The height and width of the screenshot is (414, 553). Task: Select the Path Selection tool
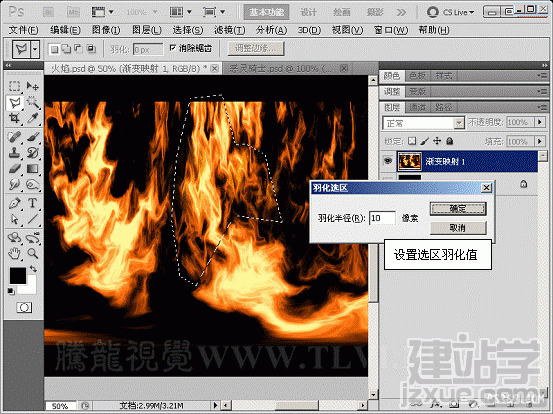pos(14,219)
